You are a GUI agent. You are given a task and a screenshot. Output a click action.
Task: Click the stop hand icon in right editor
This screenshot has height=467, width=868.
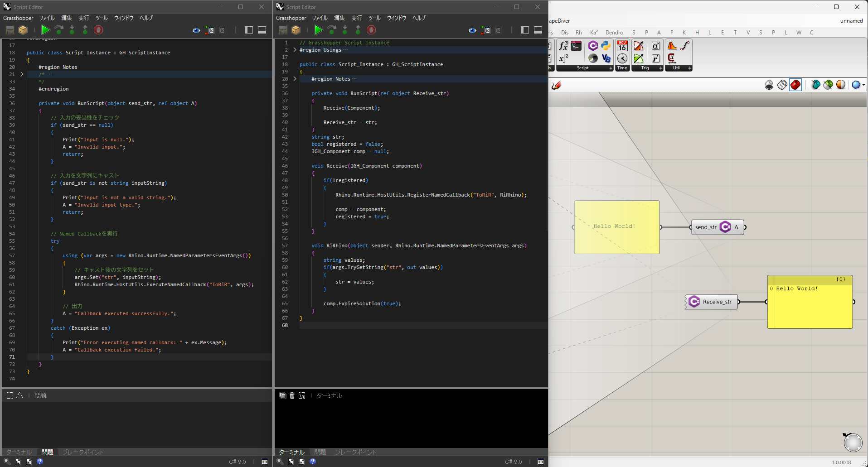click(371, 30)
